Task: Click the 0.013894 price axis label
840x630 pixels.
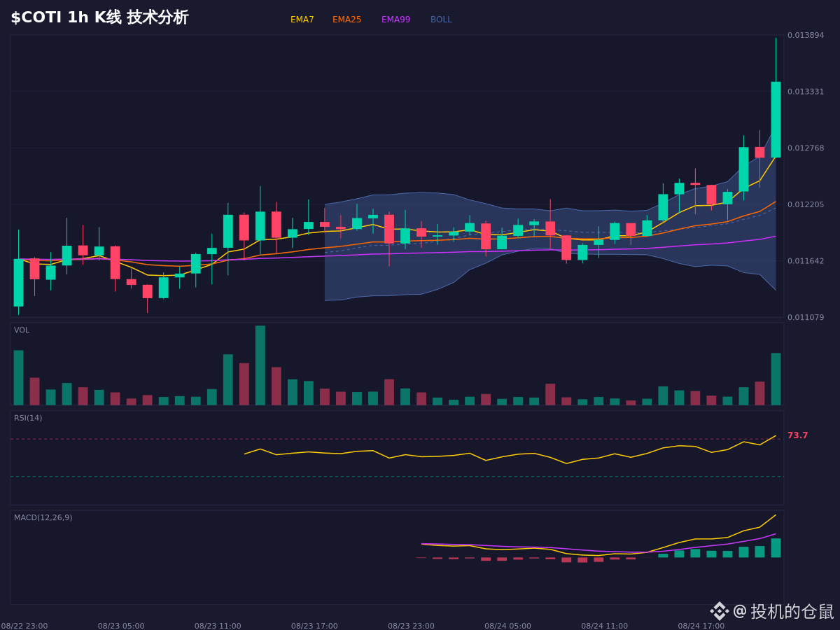Action: 806,35
